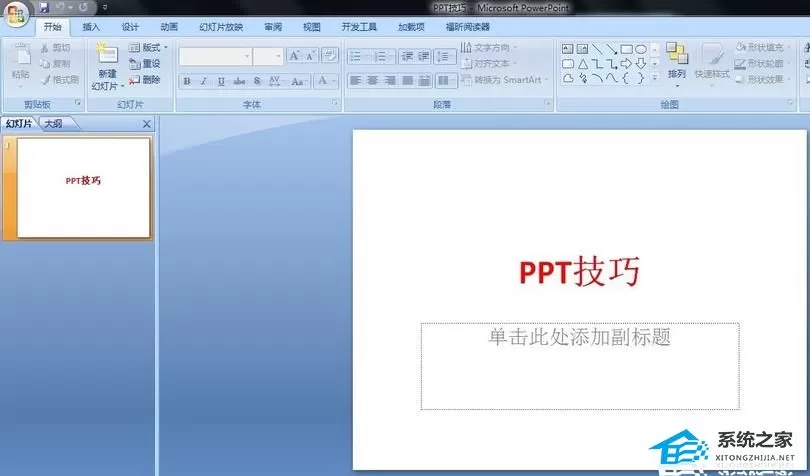
Task: Switch to the Outline (大纲) pane tab
Action: click(x=53, y=124)
